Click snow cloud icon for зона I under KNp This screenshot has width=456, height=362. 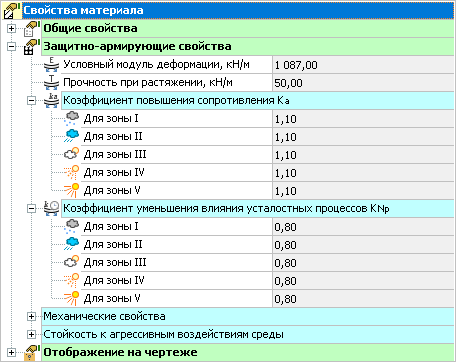(72, 227)
